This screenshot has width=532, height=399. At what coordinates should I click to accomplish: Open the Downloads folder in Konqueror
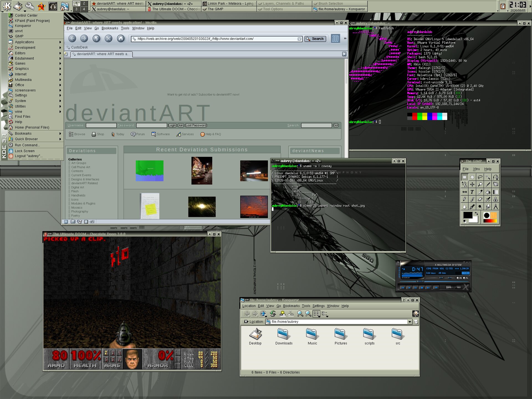pos(284,336)
